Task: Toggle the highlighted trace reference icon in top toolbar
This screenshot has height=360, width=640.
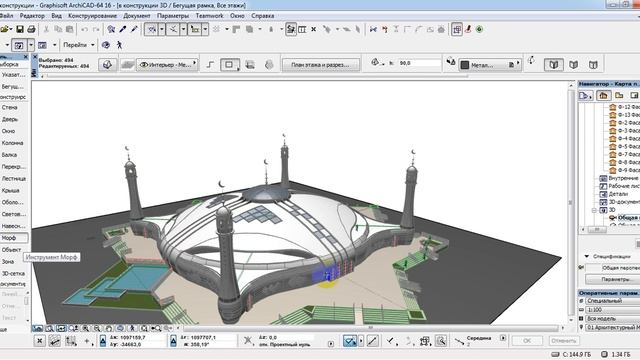Action: [457, 29]
